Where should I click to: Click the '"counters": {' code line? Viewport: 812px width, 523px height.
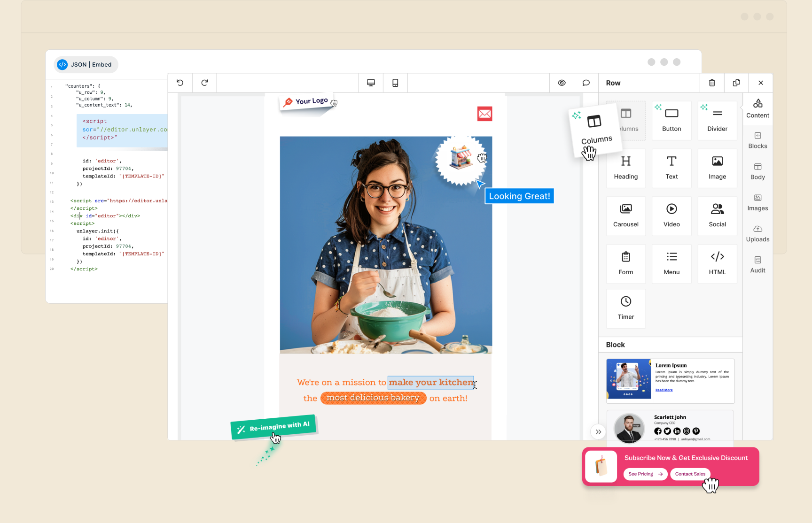click(83, 86)
